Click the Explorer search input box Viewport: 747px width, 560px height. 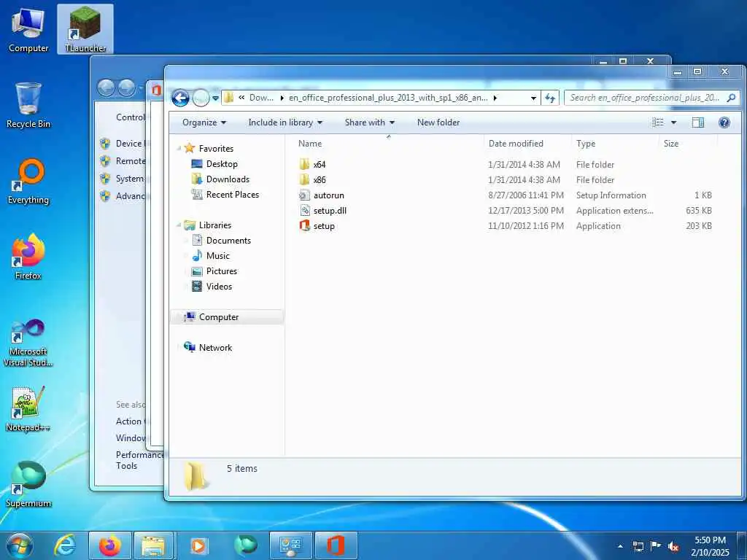coord(651,98)
